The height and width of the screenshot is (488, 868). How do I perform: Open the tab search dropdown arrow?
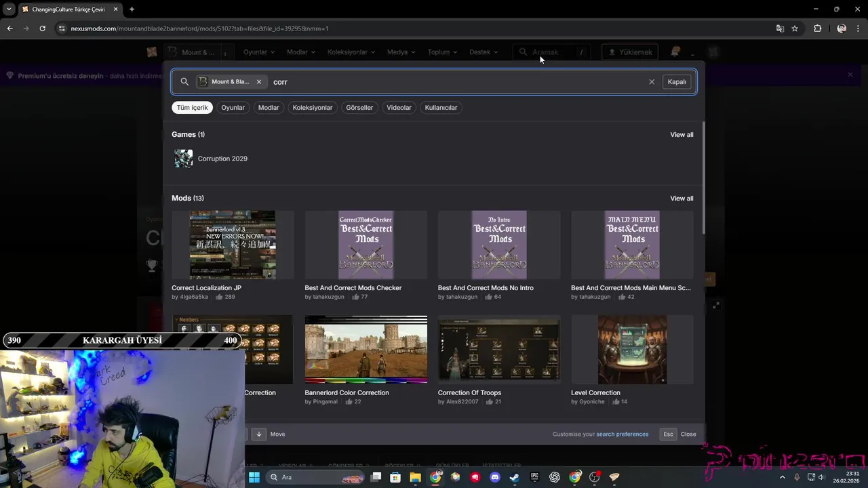8,9
